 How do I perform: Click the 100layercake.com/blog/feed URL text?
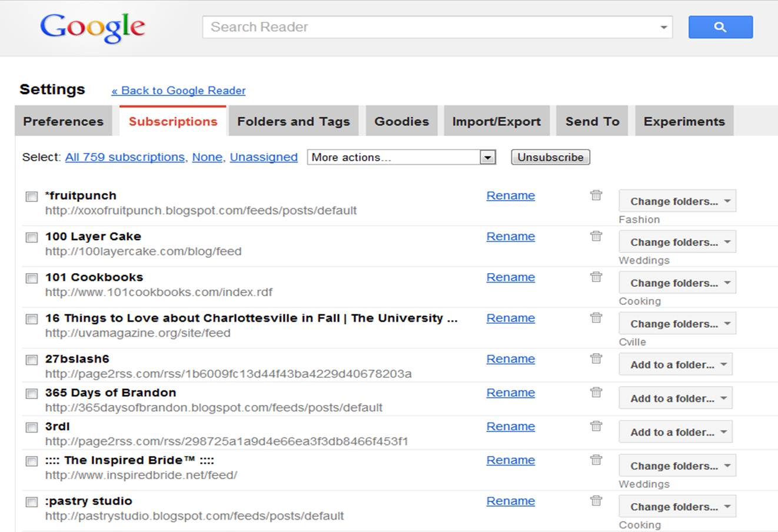143,251
